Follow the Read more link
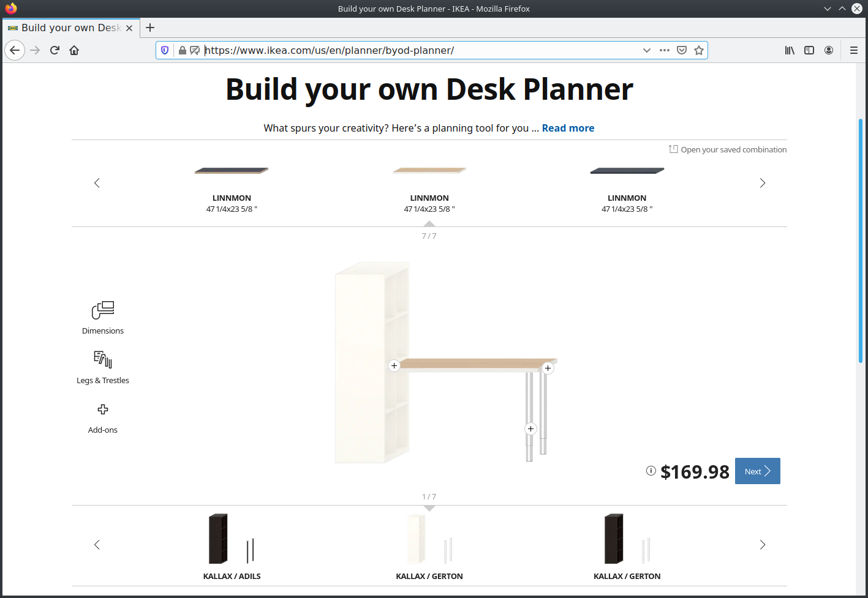The width and height of the screenshot is (868, 598). click(568, 128)
